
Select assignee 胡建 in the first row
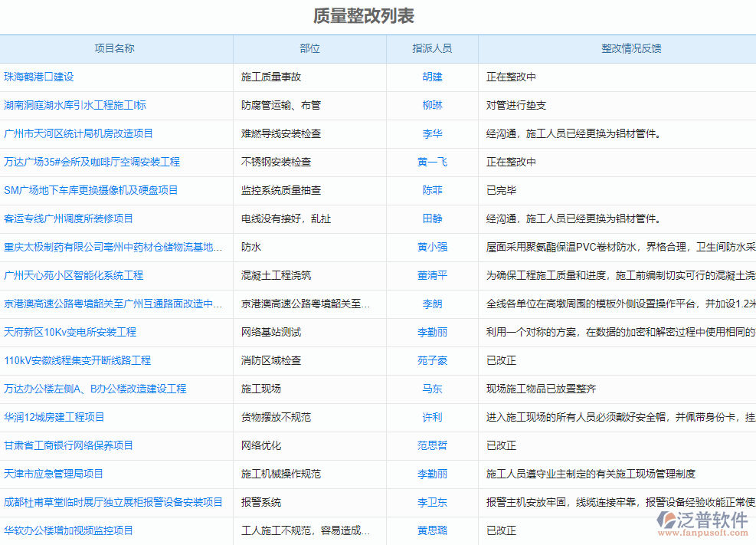pos(431,77)
